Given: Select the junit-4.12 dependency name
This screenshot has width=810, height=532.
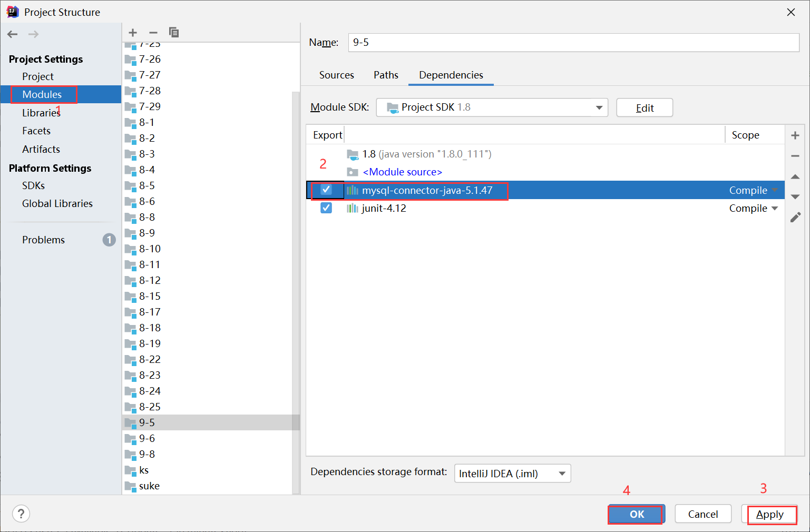Looking at the screenshot, I should 384,208.
